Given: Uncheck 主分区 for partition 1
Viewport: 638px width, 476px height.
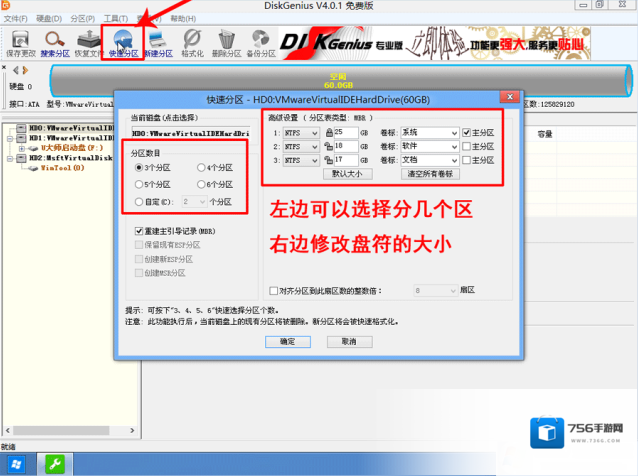Looking at the screenshot, I should (466, 132).
